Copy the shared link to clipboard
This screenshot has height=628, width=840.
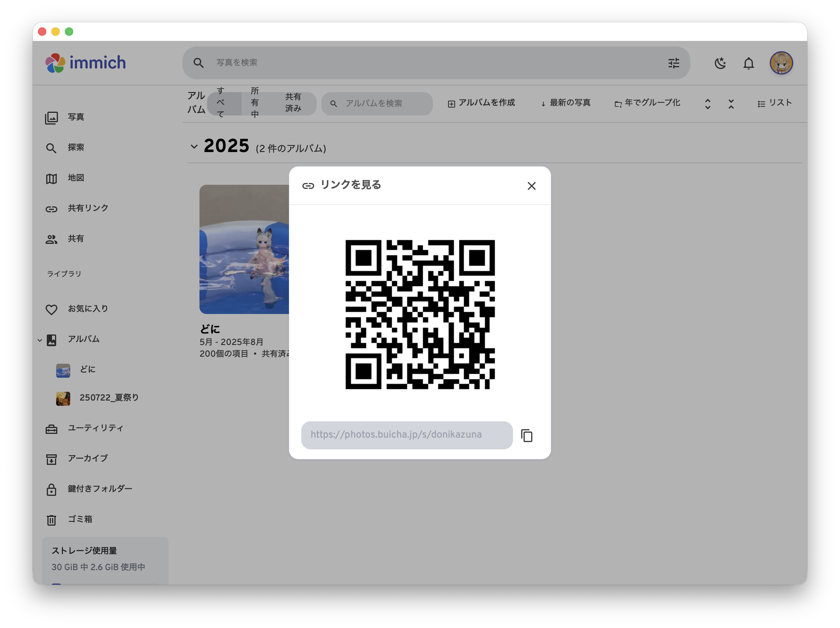click(x=527, y=436)
